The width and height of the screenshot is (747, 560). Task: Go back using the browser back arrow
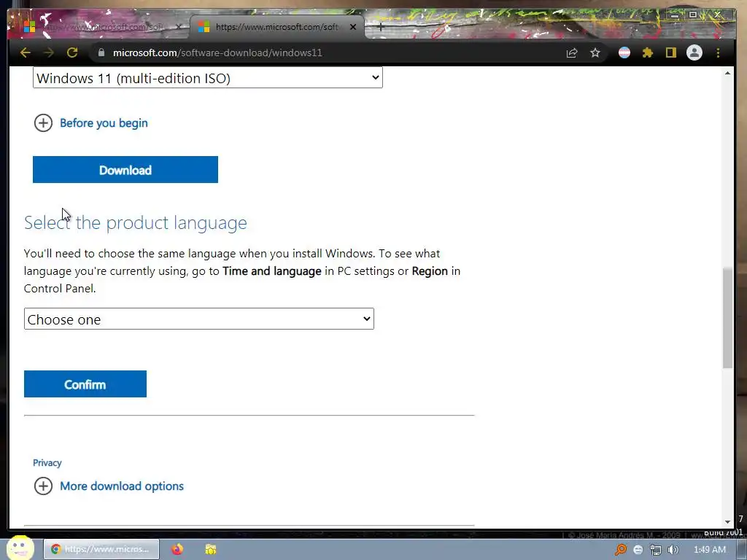tap(26, 52)
